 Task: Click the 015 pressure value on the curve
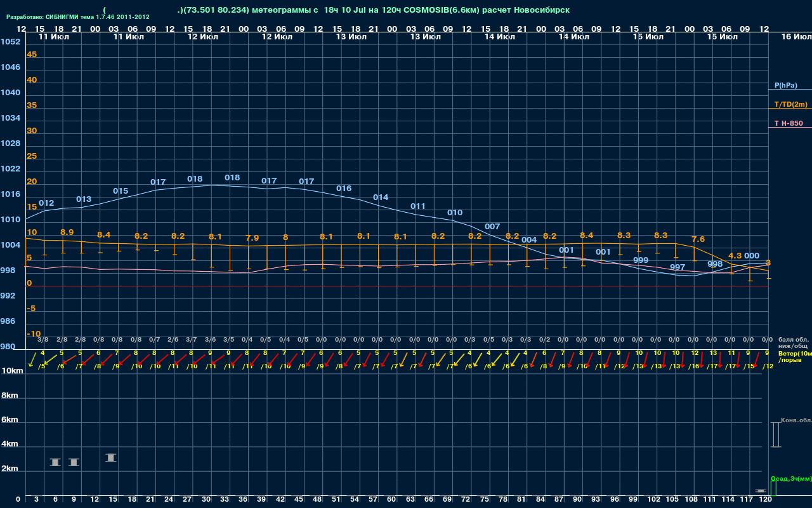coord(121,191)
